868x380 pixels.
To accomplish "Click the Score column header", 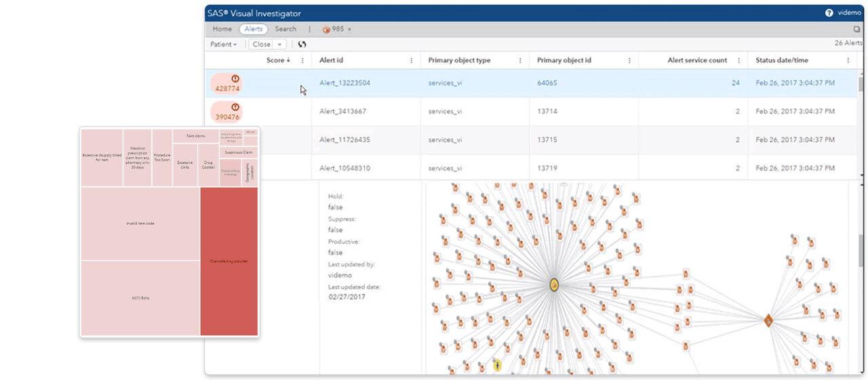I will (275, 60).
